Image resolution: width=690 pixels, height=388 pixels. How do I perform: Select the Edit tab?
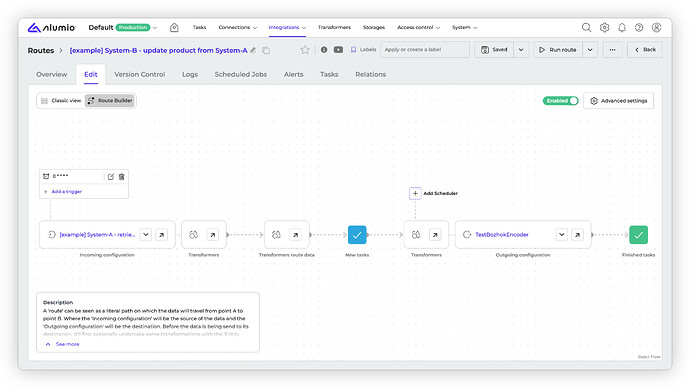pyautogui.click(x=91, y=74)
